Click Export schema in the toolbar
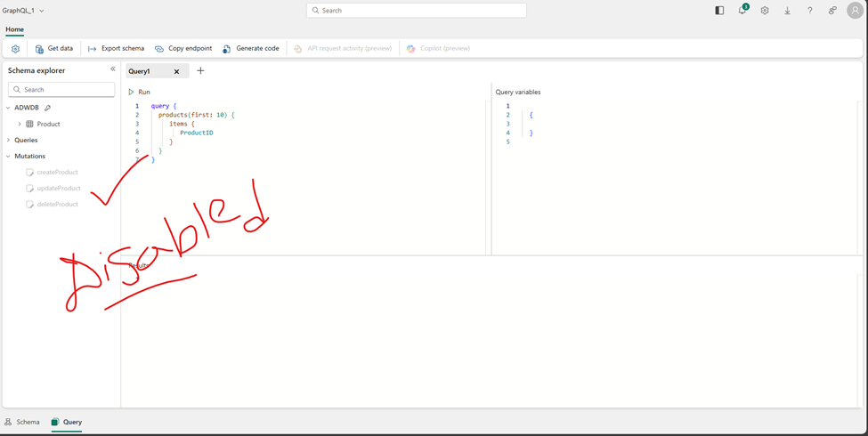Image resolution: width=868 pixels, height=436 pixels. coord(116,49)
